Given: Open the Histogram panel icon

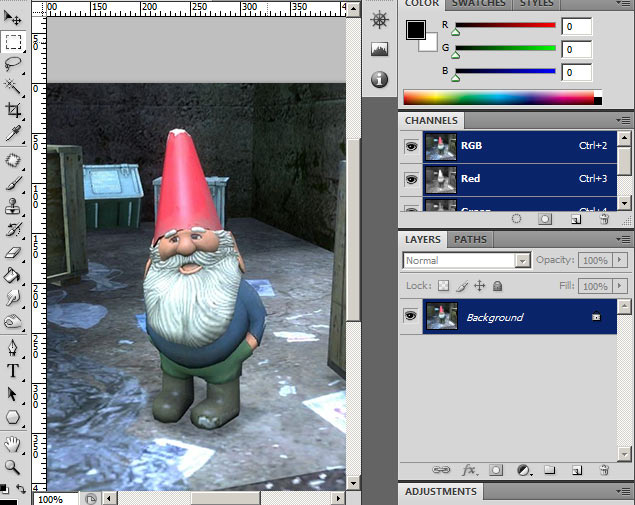Looking at the screenshot, I should point(379,49).
